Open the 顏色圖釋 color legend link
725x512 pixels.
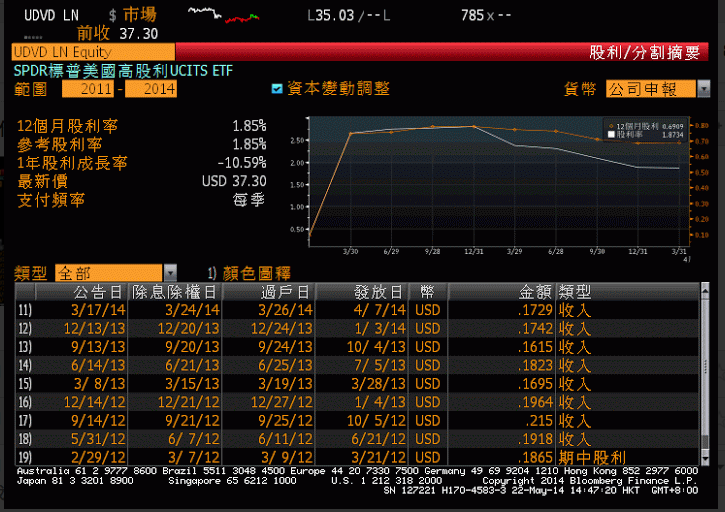click(x=257, y=273)
